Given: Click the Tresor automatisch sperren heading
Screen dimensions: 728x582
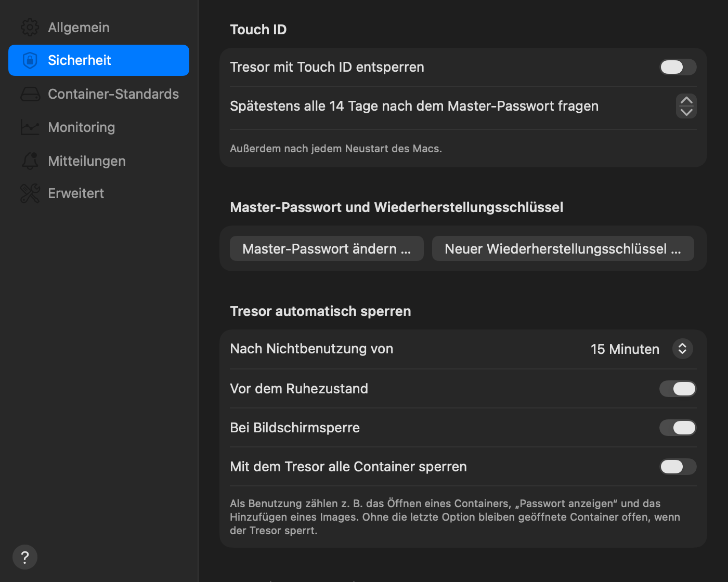Looking at the screenshot, I should tap(321, 311).
